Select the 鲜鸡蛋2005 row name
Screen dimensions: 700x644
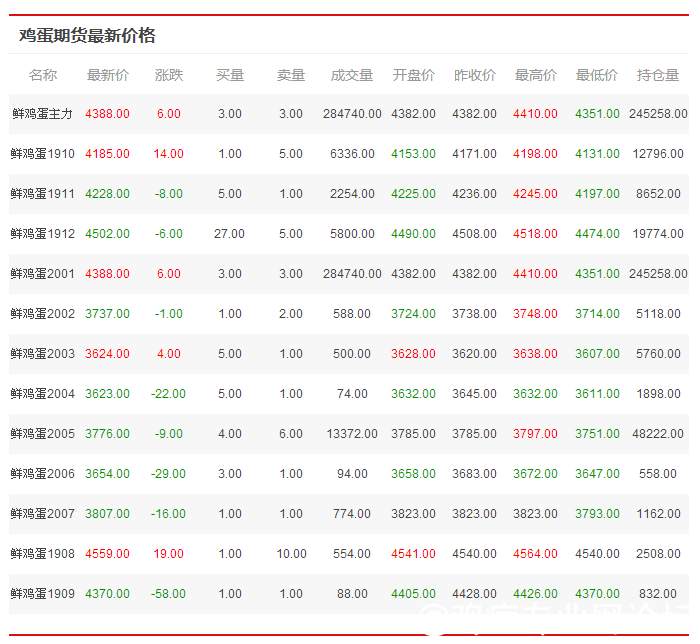pos(42,434)
